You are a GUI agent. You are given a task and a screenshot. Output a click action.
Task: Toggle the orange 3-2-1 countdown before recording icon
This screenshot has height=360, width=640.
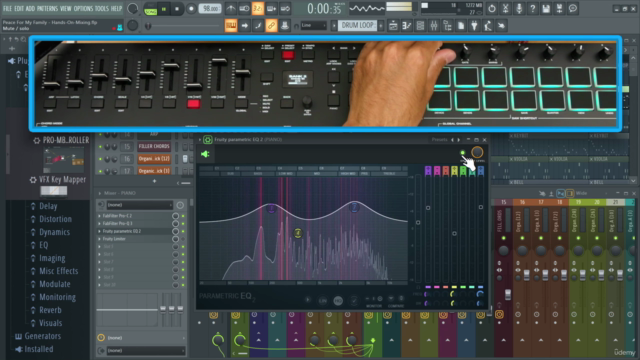[258, 9]
